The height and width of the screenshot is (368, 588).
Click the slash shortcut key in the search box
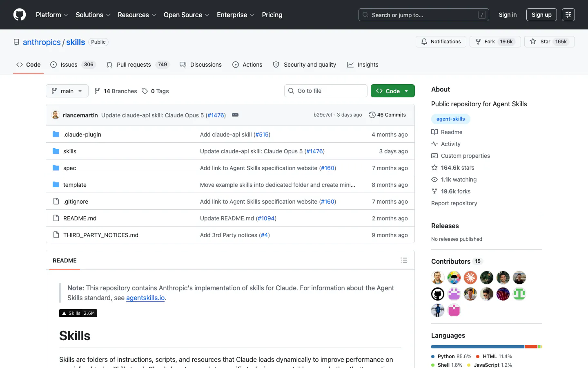(x=482, y=15)
